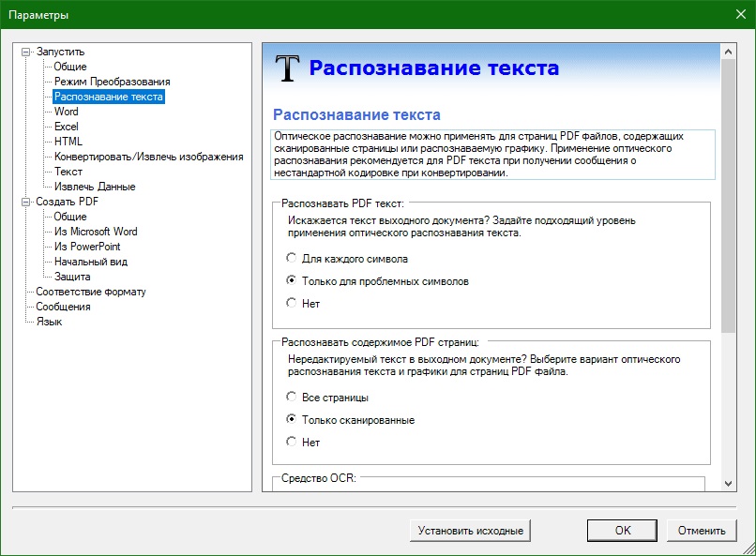Image resolution: width=756 pixels, height=556 pixels.
Task: Select Все страницы radio button
Action: pyautogui.click(x=291, y=397)
